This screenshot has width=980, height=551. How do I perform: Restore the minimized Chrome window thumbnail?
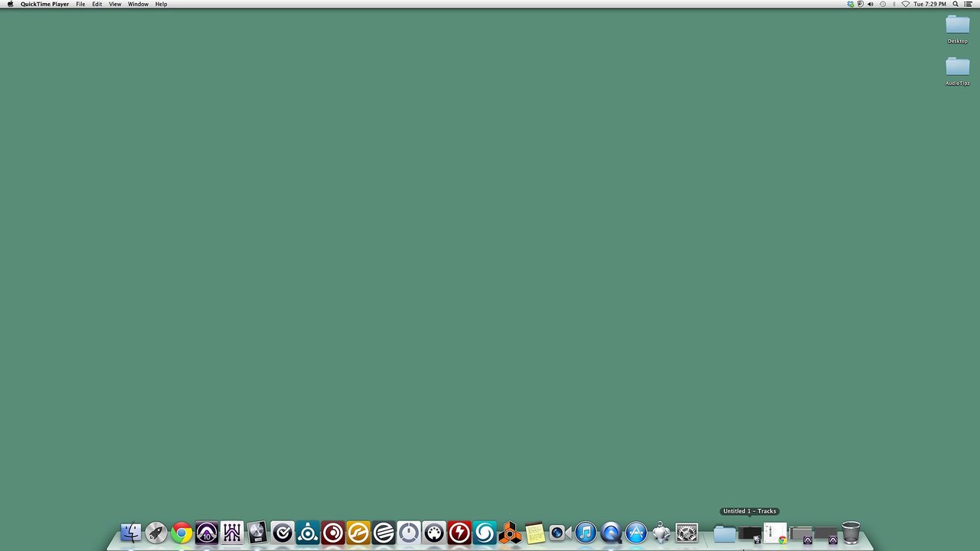point(776,533)
